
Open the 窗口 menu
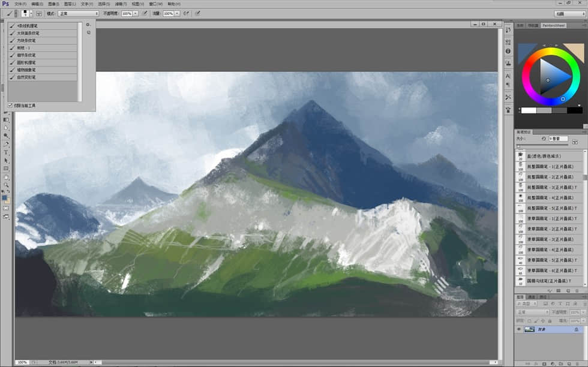[155, 4]
